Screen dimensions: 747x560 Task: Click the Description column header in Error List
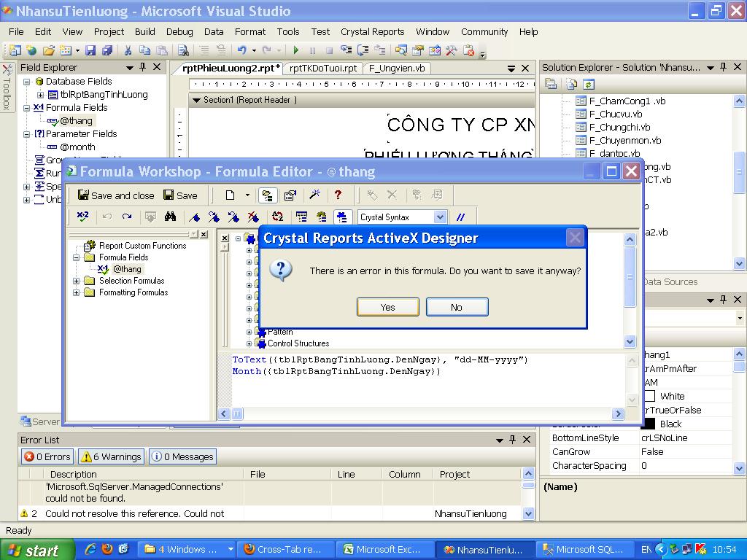click(143, 474)
